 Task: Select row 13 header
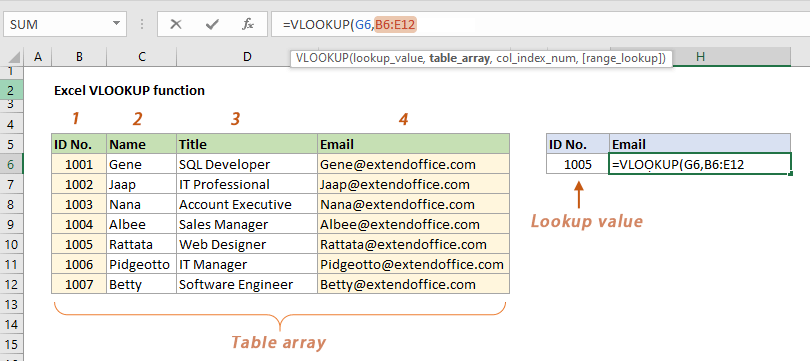[12, 304]
